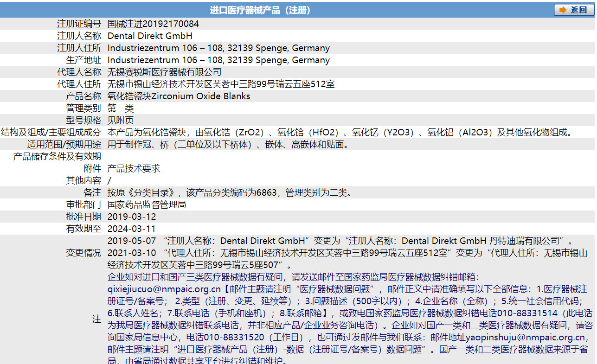Viewport: 597px width, 364px height.
Task: Click the label 批准日期
Action: tap(83, 217)
